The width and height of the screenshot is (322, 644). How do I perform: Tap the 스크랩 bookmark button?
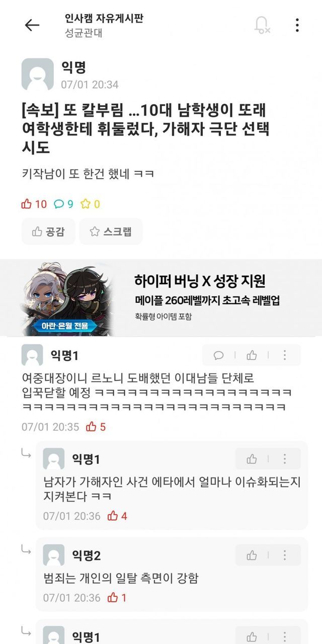111,231
